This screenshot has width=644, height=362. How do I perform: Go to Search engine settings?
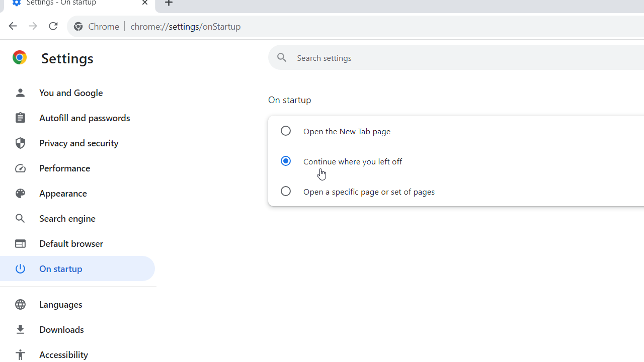[77, 218]
